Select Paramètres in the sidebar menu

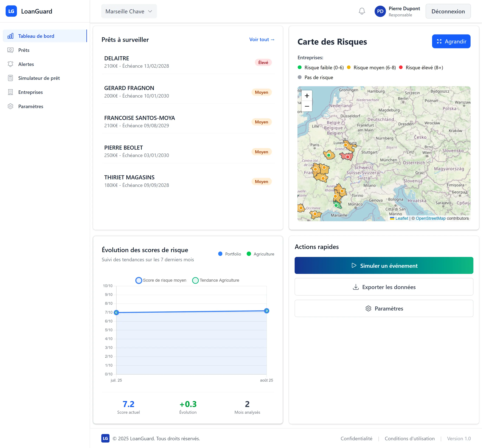click(31, 106)
